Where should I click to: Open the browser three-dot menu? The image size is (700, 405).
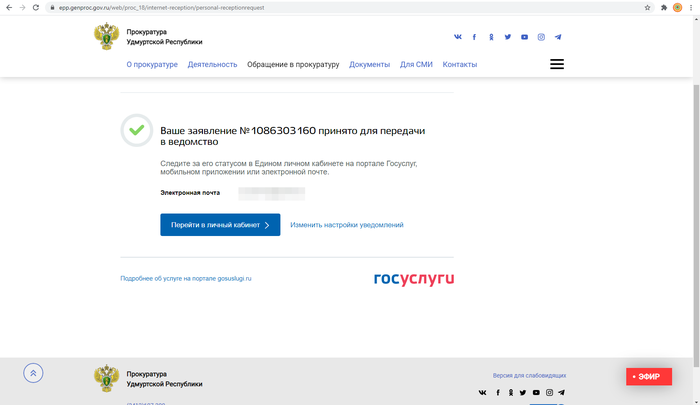click(x=691, y=8)
